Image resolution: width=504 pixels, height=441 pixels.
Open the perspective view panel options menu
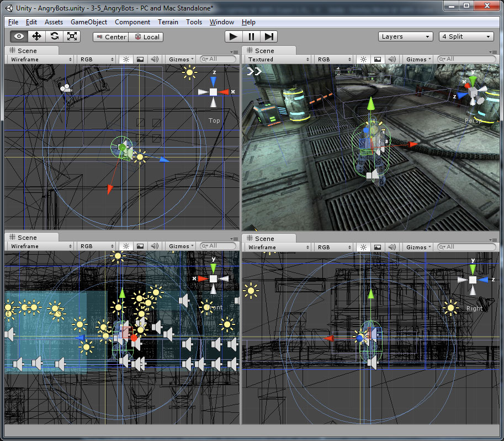494,52
